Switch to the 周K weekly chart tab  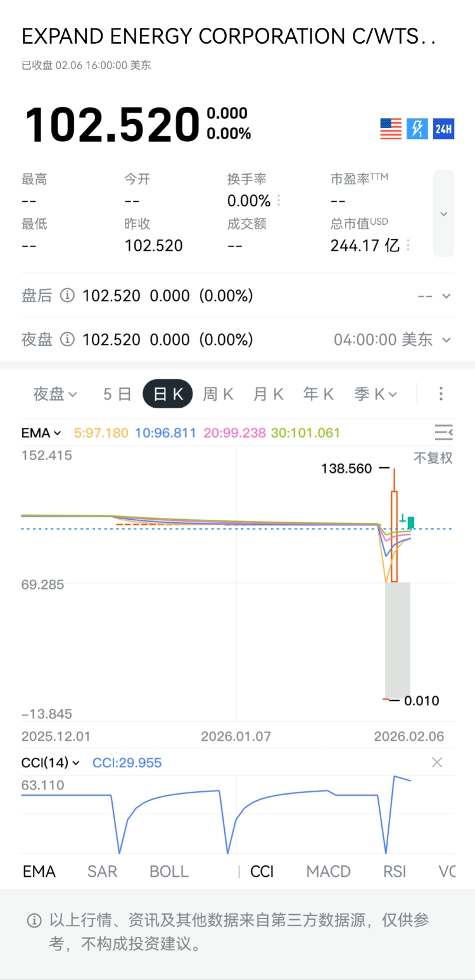coord(218,394)
